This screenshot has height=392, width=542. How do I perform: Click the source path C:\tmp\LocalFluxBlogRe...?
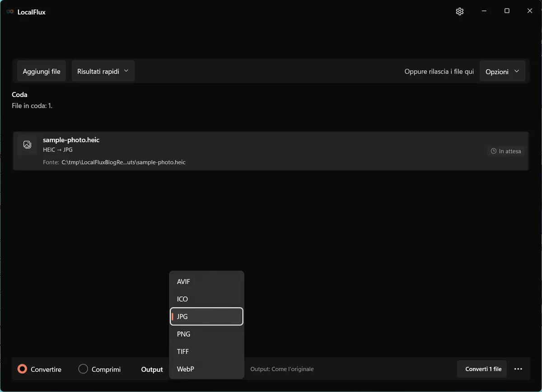pyautogui.click(x=124, y=162)
